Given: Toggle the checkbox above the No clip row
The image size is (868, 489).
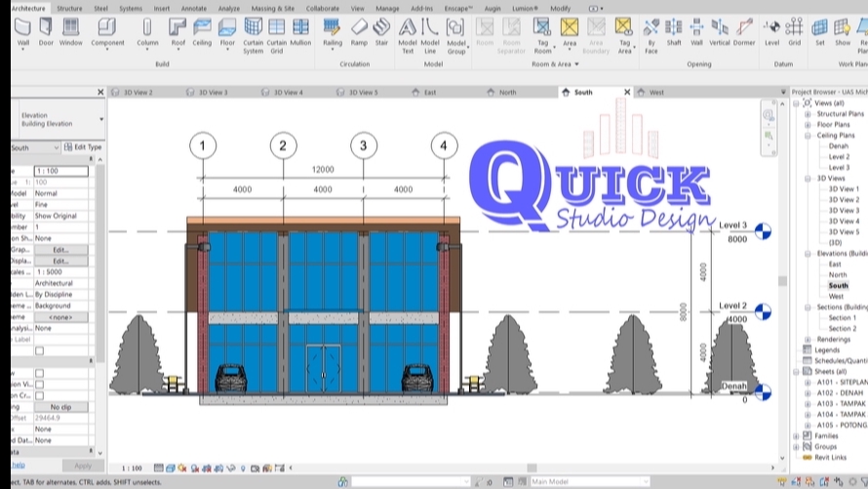Looking at the screenshot, I should coord(39,395).
